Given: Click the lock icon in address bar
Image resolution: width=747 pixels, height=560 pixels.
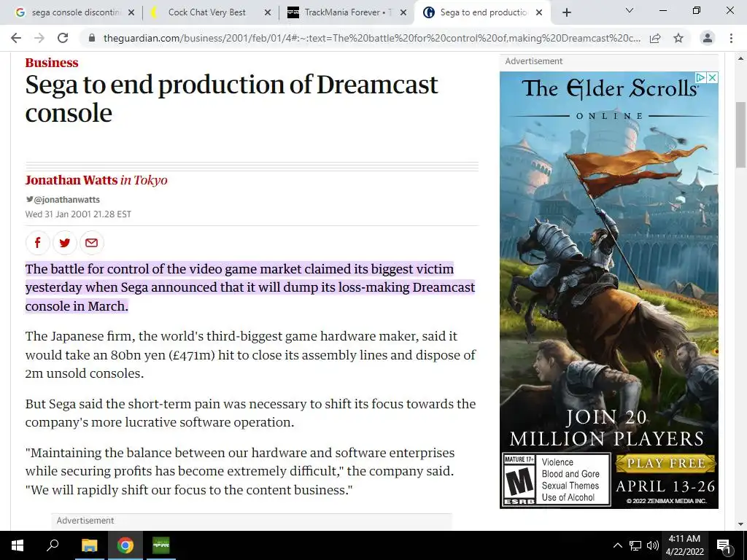Looking at the screenshot, I should [92, 38].
